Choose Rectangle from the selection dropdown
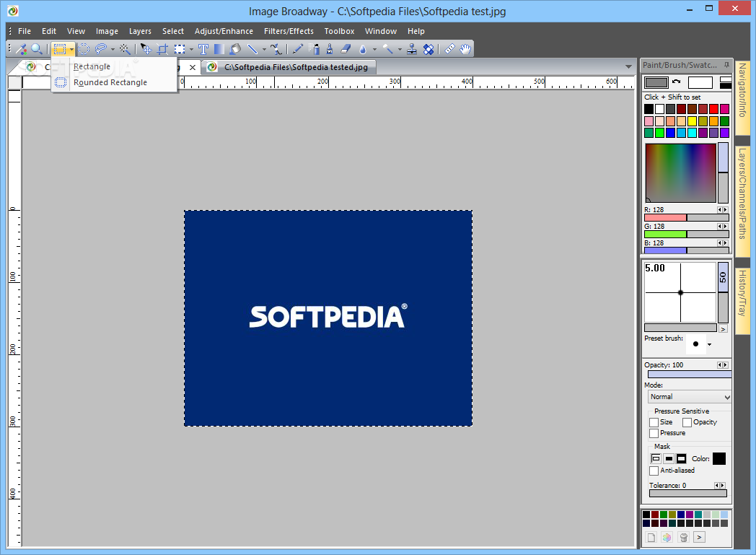Image resolution: width=756 pixels, height=555 pixels. [114, 66]
